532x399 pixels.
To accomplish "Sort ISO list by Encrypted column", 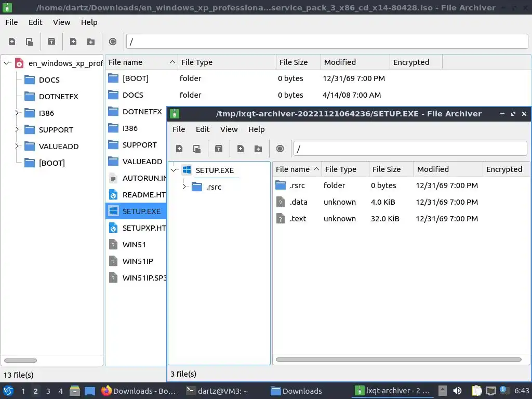I will (x=416, y=62).
